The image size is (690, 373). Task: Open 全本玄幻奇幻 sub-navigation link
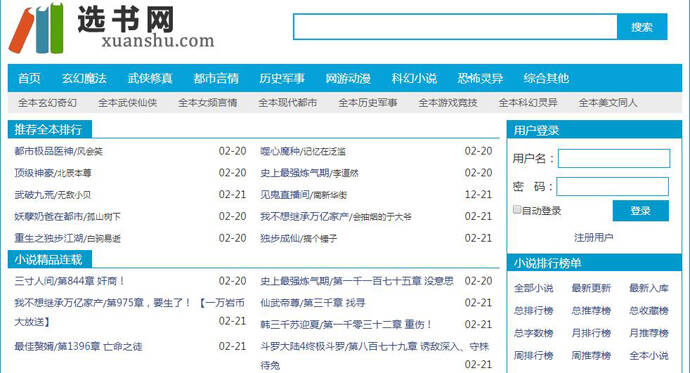click(x=47, y=103)
